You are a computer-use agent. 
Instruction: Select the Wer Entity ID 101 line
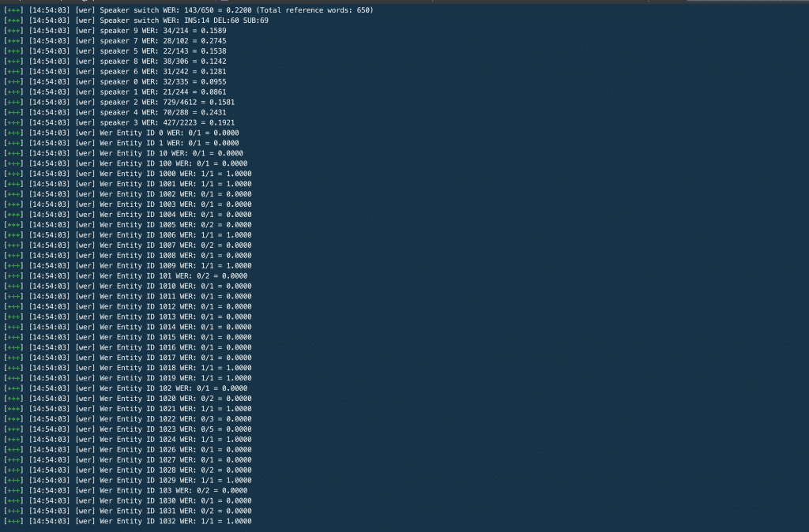126,275
